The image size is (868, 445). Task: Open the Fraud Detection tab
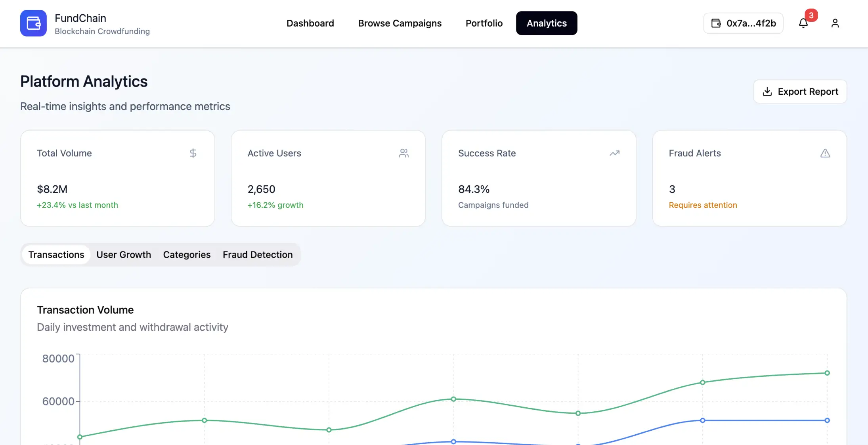(x=258, y=254)
